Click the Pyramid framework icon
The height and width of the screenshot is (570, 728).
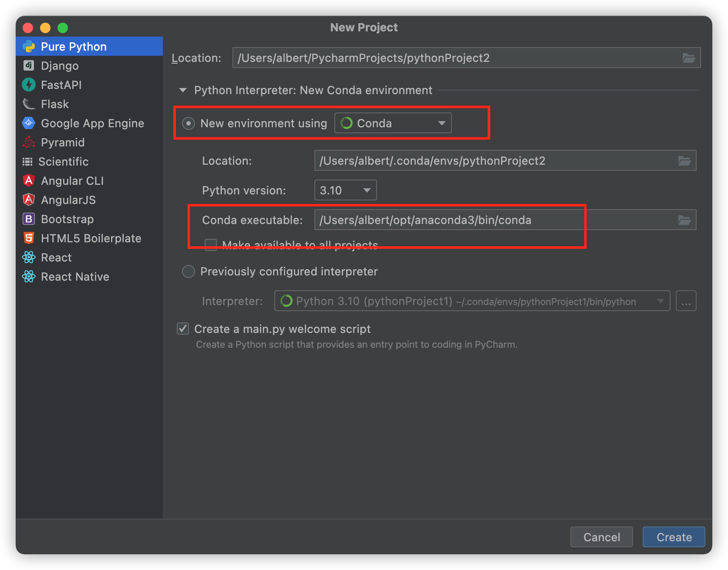pyautogui.click(x=29, y=142)
